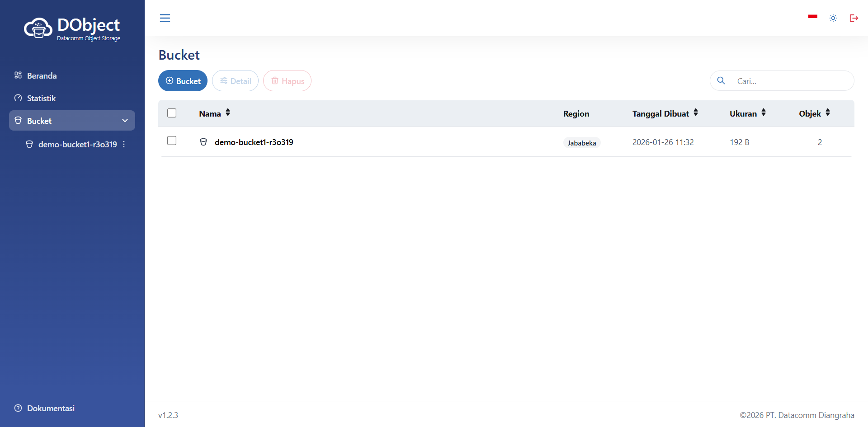
Task: Select demo-bucket1-r3o319 in sidebar tree
Action: pos(77,144)
